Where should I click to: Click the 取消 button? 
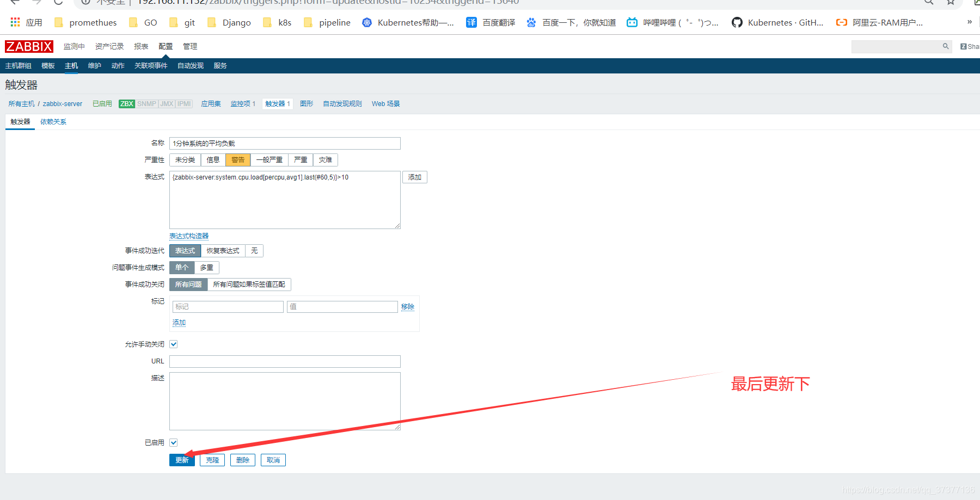point(273,460)
